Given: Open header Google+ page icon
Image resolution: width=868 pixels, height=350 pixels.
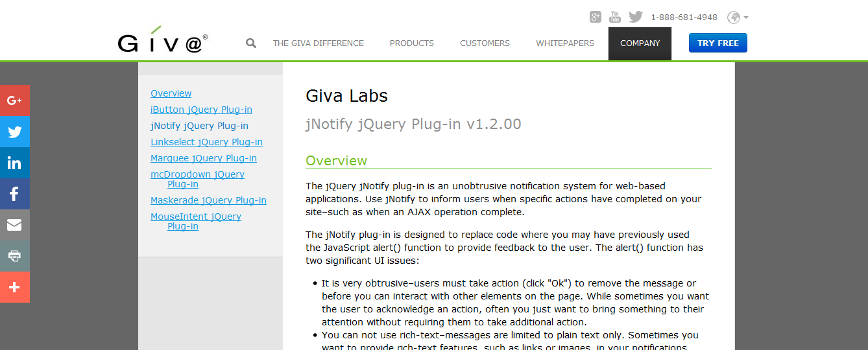Looking at the screenshot, I should (x=596, y=17).
